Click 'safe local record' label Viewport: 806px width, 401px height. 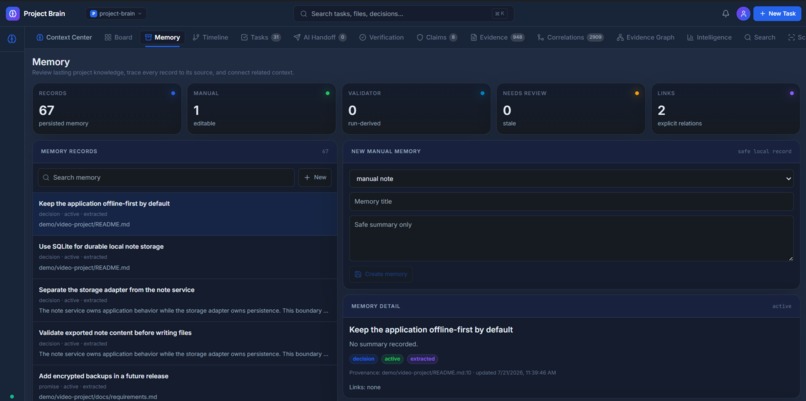(x=765, y=152)
